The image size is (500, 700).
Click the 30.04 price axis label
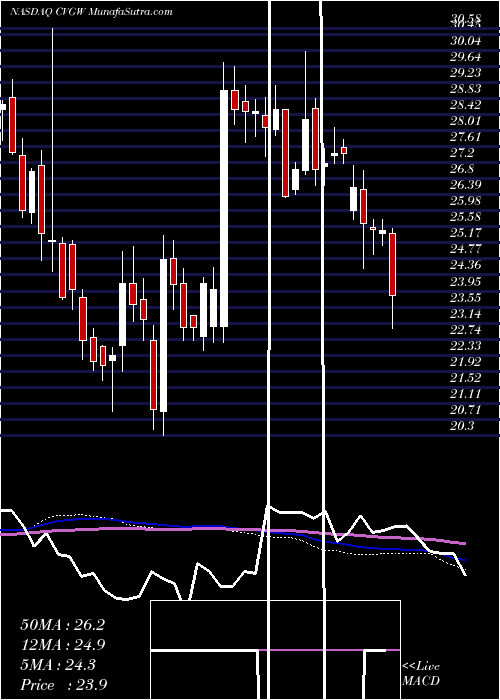(466, 41)
